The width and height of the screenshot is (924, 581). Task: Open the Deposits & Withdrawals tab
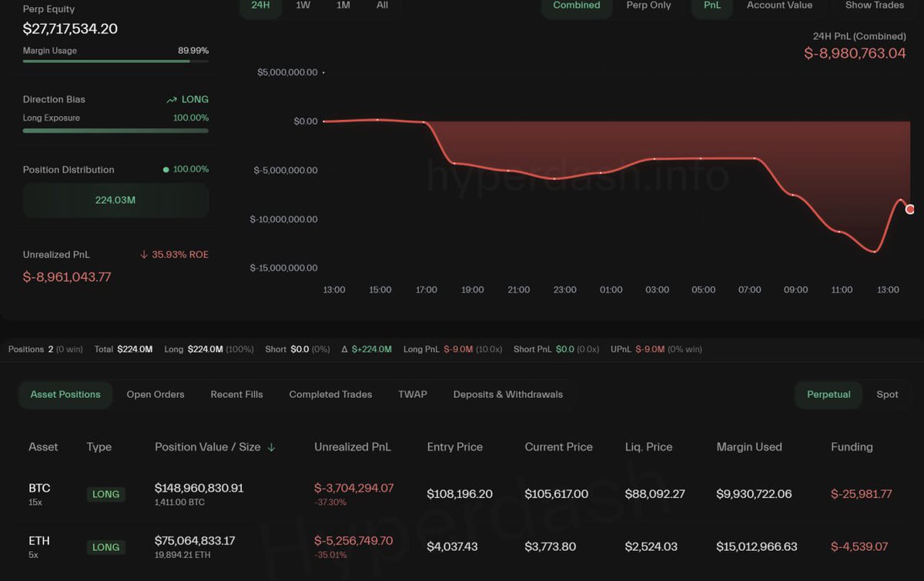pyautogui.click(x=508, y=394)
